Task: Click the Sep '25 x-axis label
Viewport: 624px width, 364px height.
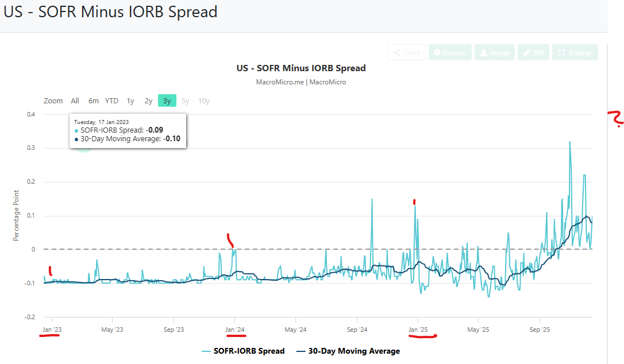Action: (539, 330)
